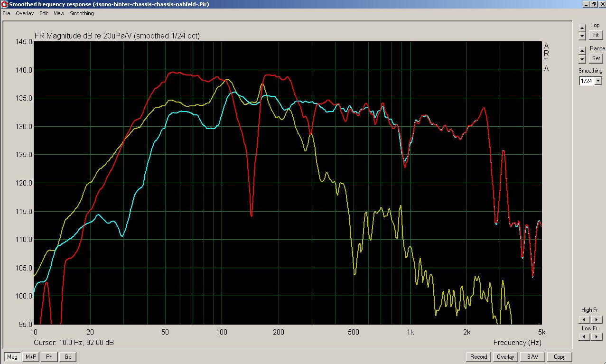Toggle the M+P display mode
This screenshot has width=606, height=364.
pos(31,357)
